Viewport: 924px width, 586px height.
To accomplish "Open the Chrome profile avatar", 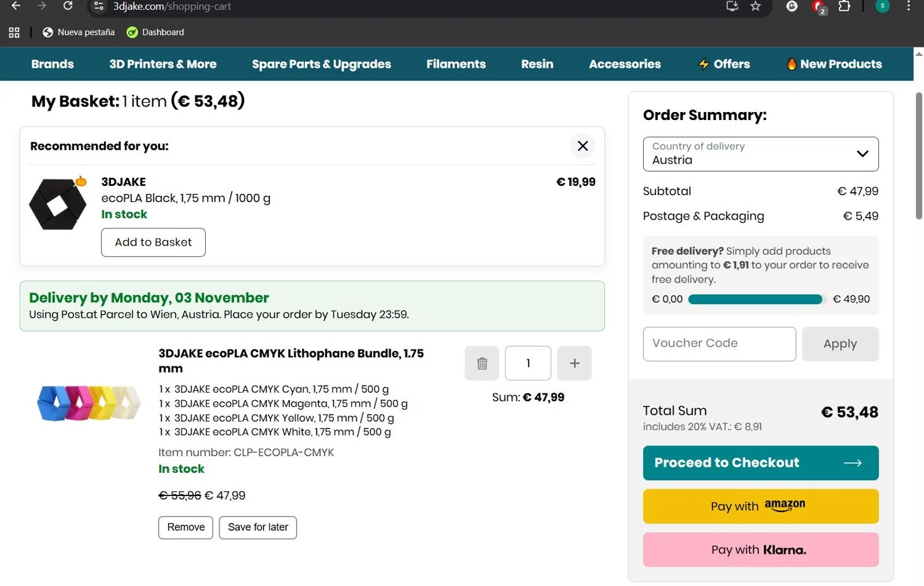I will [x=883, y=6].
